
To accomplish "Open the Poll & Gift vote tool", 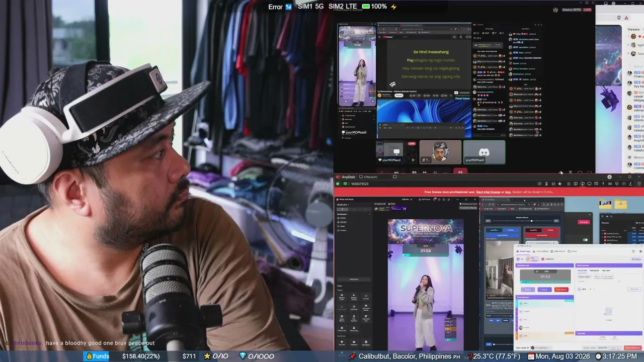I will pyautogui.click(x=366, y=319).
